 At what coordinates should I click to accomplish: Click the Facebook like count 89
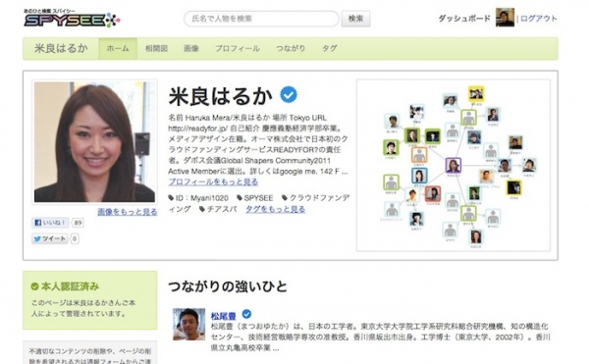coord(78,223)
